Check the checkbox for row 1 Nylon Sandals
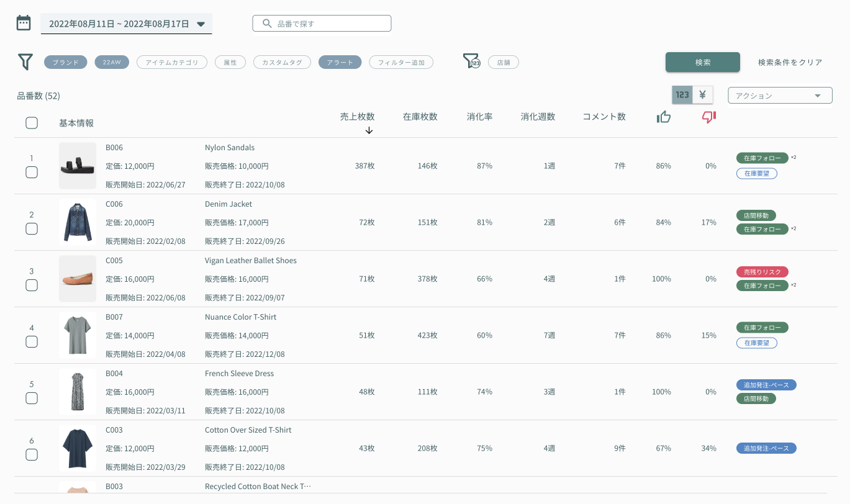Viewport: 850px width, 504px height. coord(32,173)
